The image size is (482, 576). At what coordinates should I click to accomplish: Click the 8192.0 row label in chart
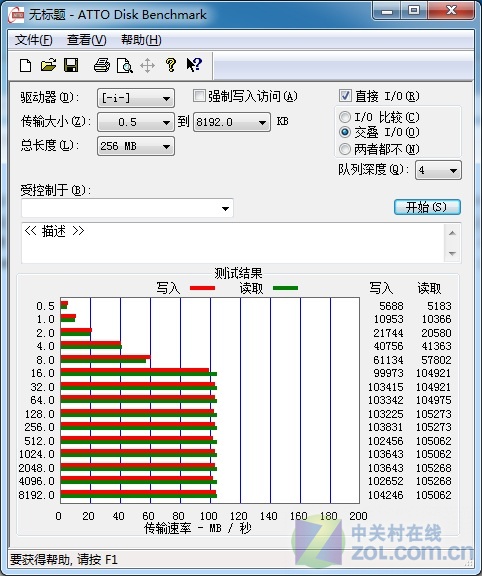click(36, 495)
